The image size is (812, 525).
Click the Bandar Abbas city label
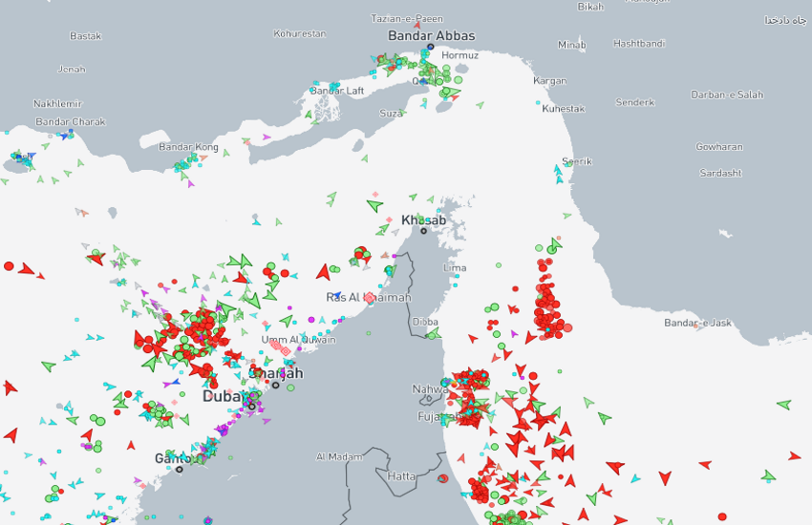(431, 35)
